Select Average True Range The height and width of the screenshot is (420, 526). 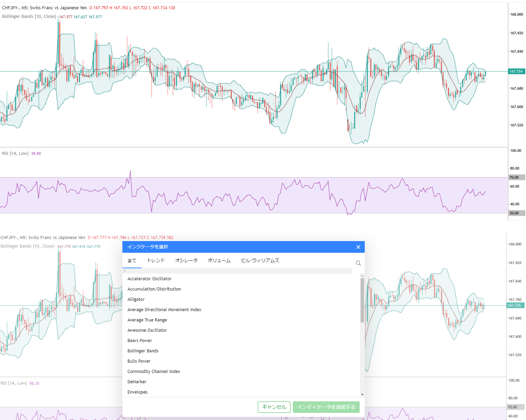point(241,320)
